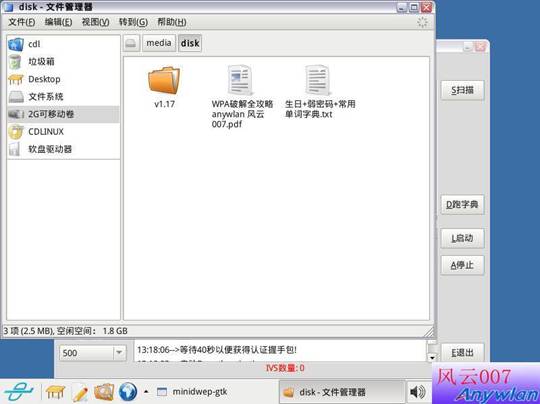Click the 500 value field in minidwep
The height and width of the screenshot is (404, 540).
[86, 353]
